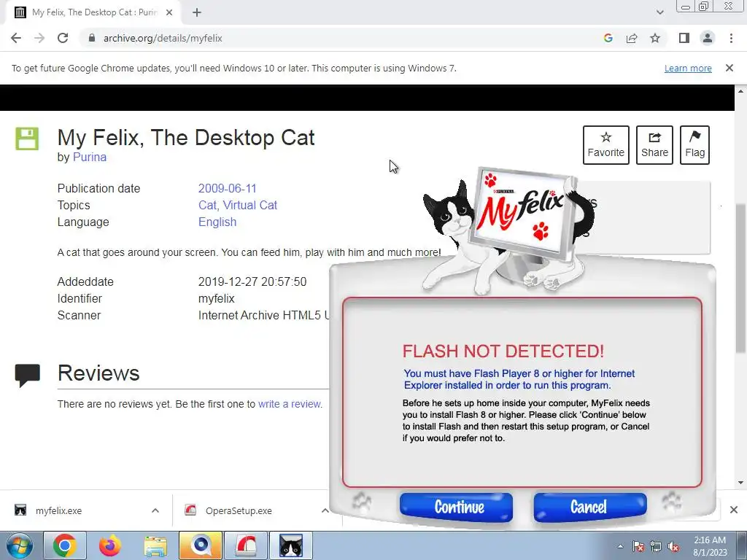This screenshot has height=560, width=747.
Task: Click the green floppy disk software icon
Action: [27, 139]
